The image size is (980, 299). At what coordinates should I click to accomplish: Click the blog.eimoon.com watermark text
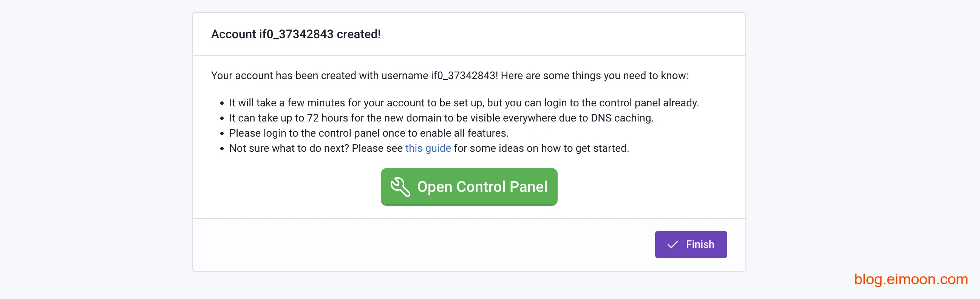click(x=910, y=279)
